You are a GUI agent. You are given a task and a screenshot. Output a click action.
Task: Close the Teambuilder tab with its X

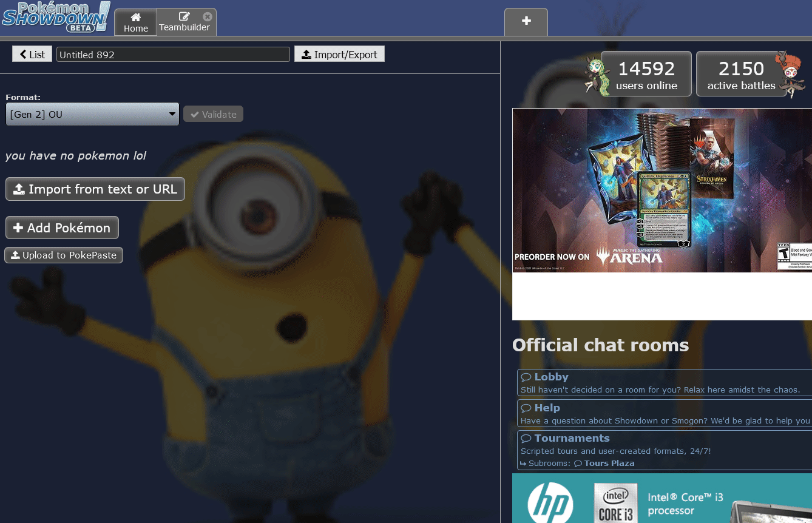point(208,16)
